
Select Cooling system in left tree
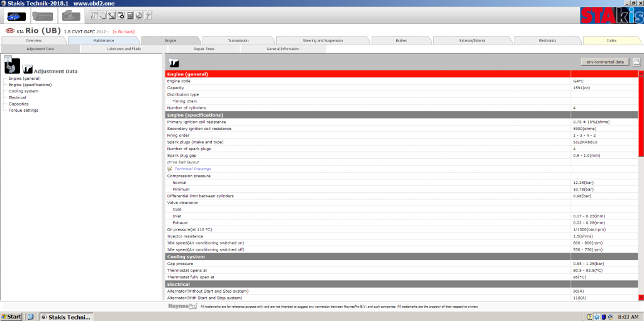[x=23, y=91]
